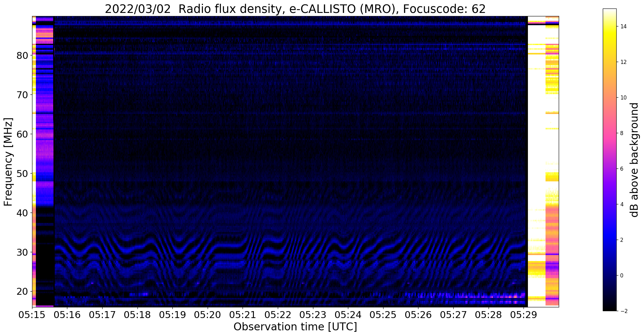Click the 05:26 time tick label
This screenshot has height=336, width=644.
pyautogui.click(x=418, y=315)
